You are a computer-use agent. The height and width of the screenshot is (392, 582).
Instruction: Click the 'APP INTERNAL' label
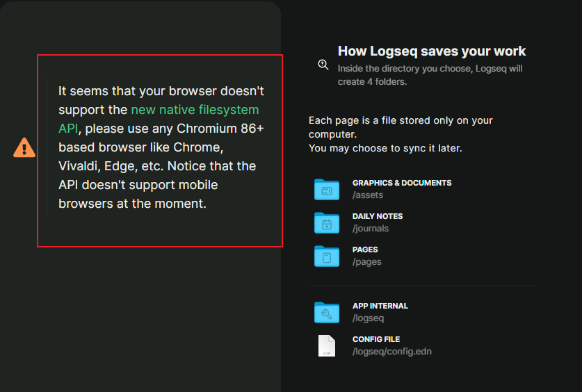tap(380, 306)
